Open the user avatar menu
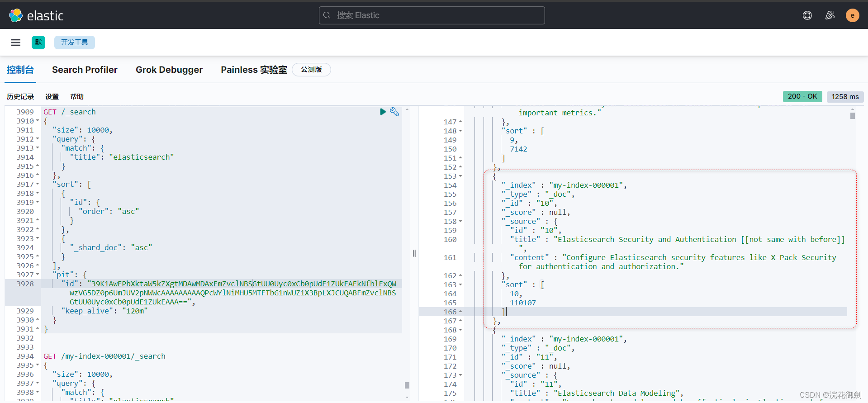868x403 pixels. 853,15
